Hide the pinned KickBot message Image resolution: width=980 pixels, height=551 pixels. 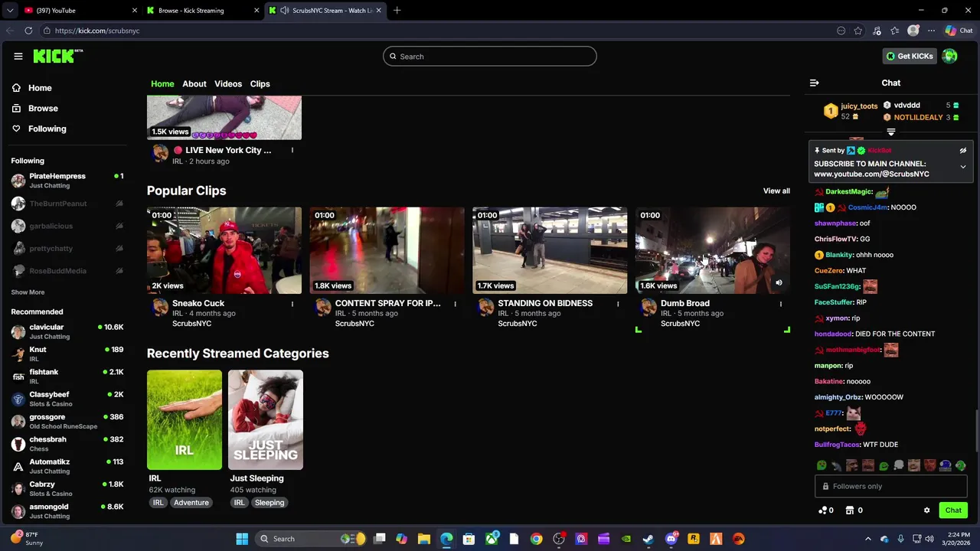pyautogui.click(x=963, y=151)
